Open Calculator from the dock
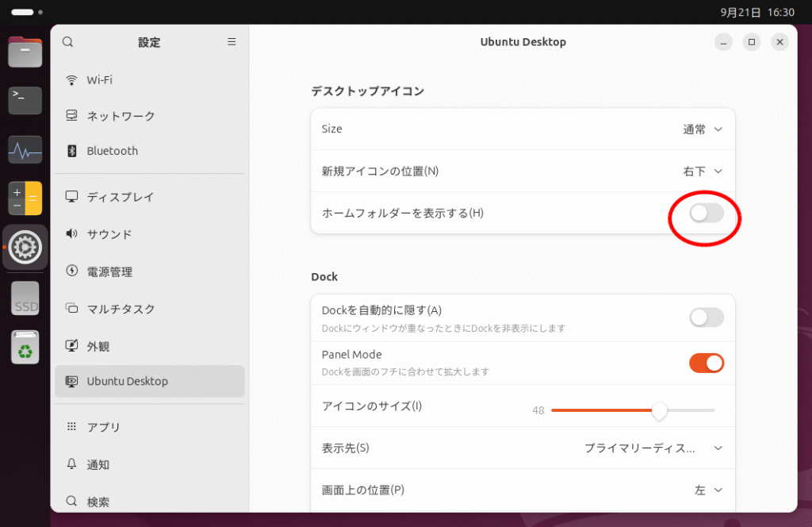 (x=25, y=198)
